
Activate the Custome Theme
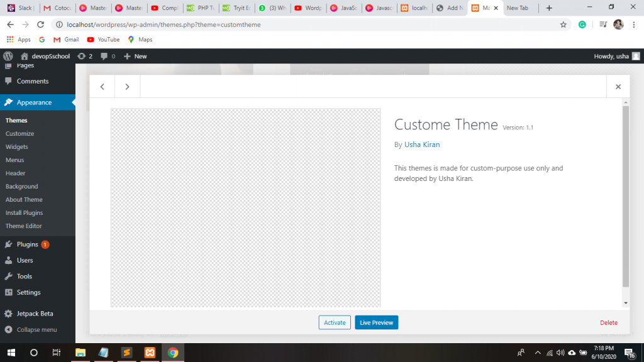pyautogui.click(x=335, y=322)
